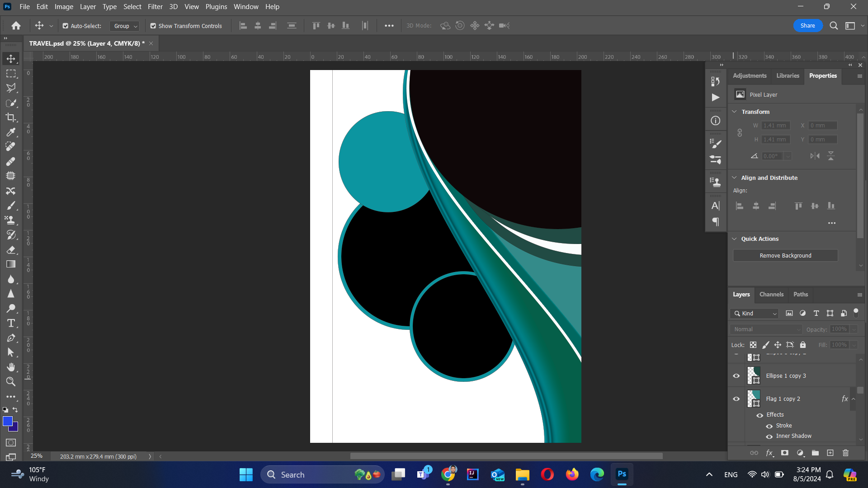
Task: Collapse Flag 1 copy 2 effects list
Action: (854, 399)
